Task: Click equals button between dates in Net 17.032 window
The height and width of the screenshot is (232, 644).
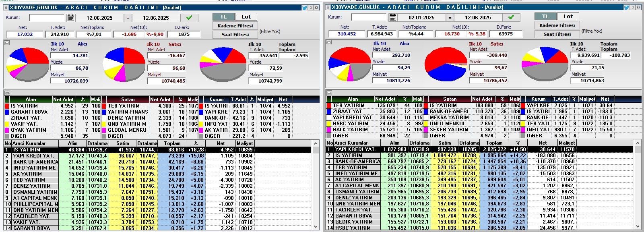Action: click(x=128, y=18)
